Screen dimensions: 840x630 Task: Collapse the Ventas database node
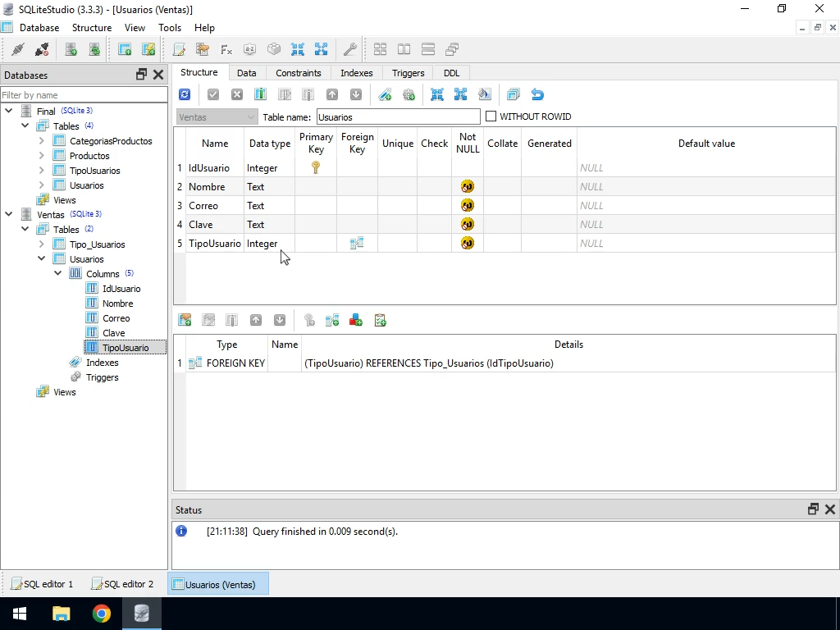[9, 215]
